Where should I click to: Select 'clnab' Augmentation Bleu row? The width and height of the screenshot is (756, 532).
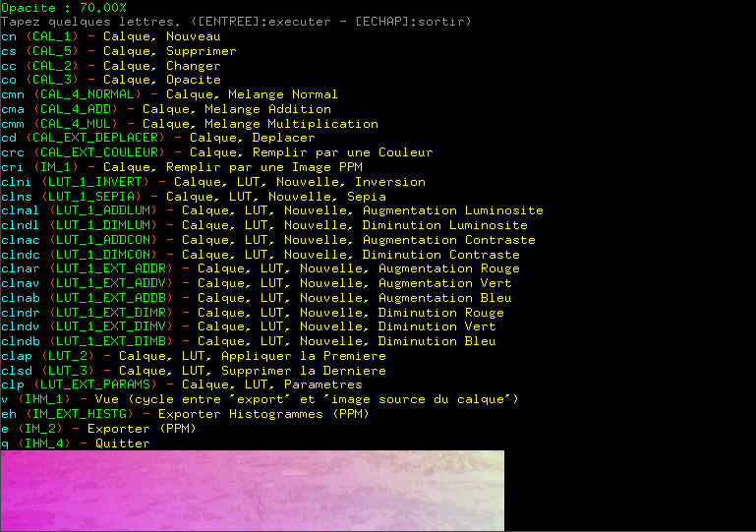tap(257, 298)
